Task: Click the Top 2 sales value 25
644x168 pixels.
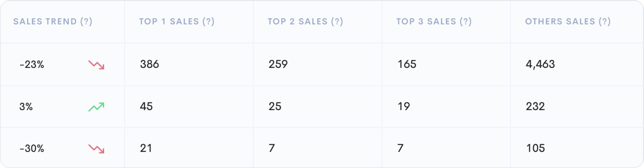Action: pyautogui.click(x=275, y=106)
